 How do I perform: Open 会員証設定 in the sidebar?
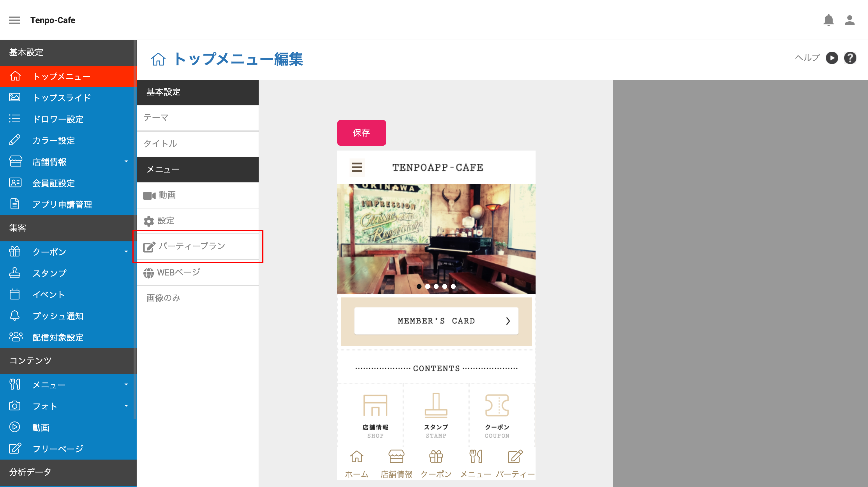(x=68, y=183)
